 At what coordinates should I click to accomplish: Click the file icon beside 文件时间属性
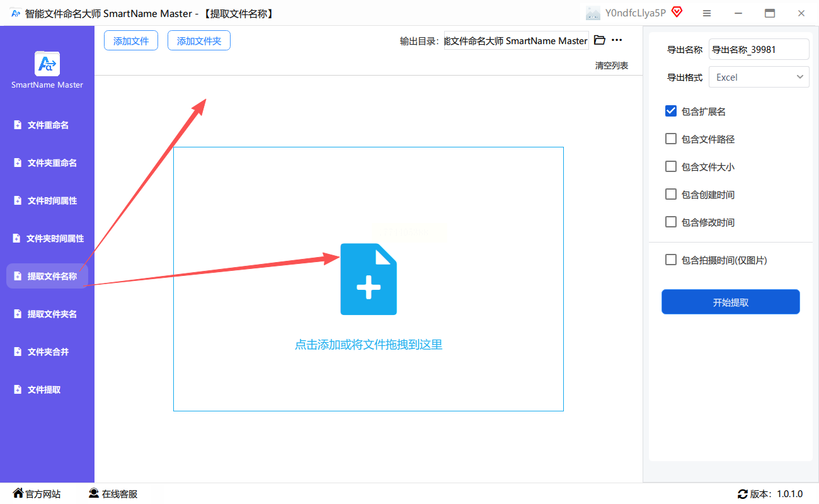[18, 201]
